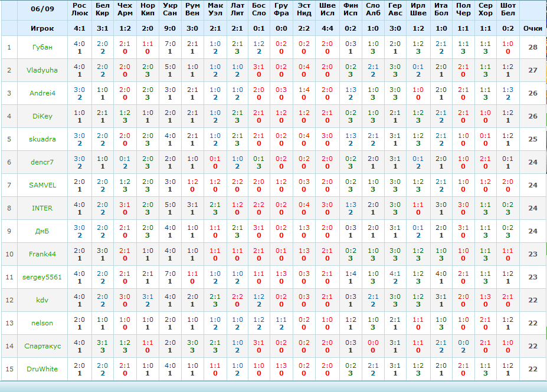The height and width of the screenshot is (392, 547).
Task: Select player kdv
Action: point(42,300)
